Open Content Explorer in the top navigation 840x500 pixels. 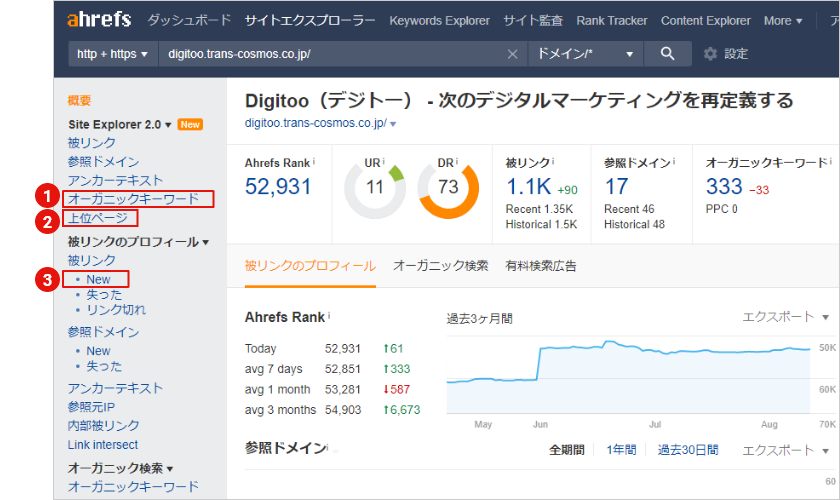pyautogui.click(x=706, y=21)
